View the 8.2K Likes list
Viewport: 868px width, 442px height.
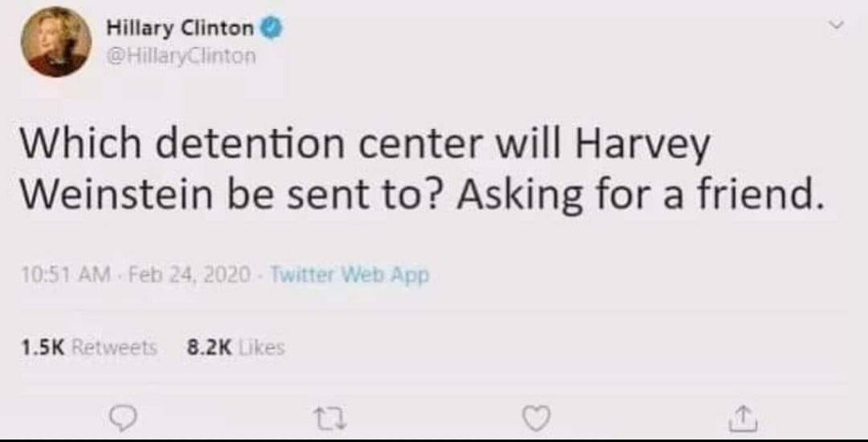click(x=236, y=348)
